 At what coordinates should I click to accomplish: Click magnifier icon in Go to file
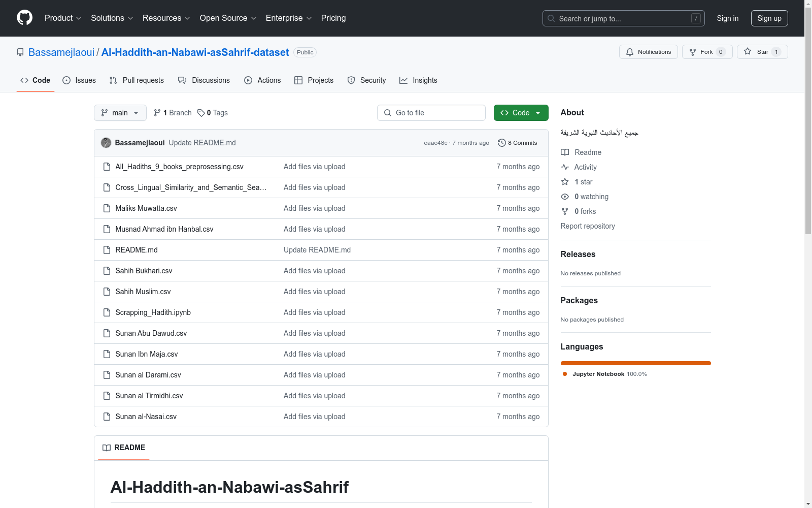click(388, 113)
